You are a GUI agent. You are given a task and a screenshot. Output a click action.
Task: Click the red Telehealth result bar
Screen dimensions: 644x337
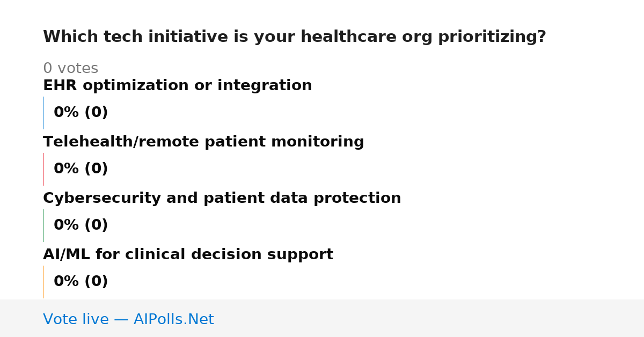(x=43, y=169)
